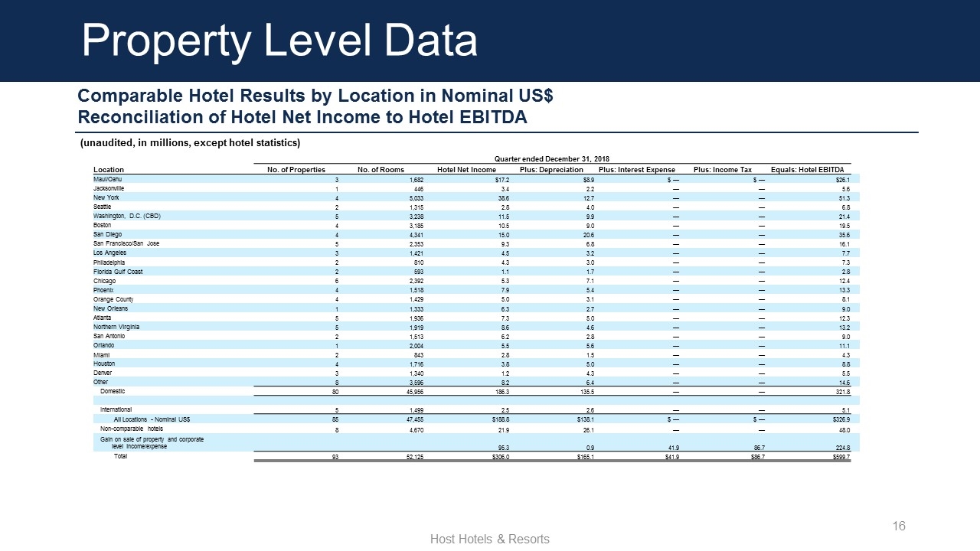Click the "San Diego" row label
Image resolution: width=980 pixels, height=551 pixels.
[x=107, y=234]
